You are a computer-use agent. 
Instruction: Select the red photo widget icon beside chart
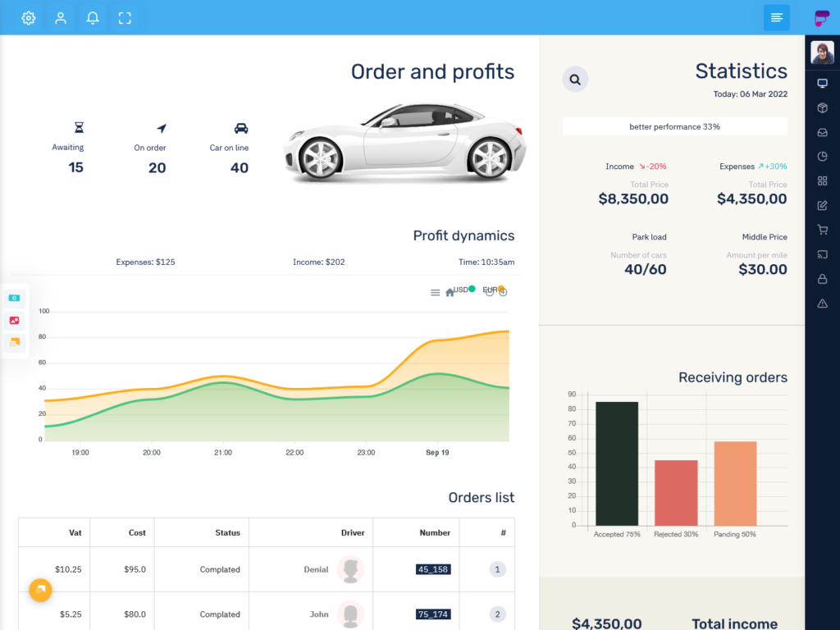coord(15,320)
